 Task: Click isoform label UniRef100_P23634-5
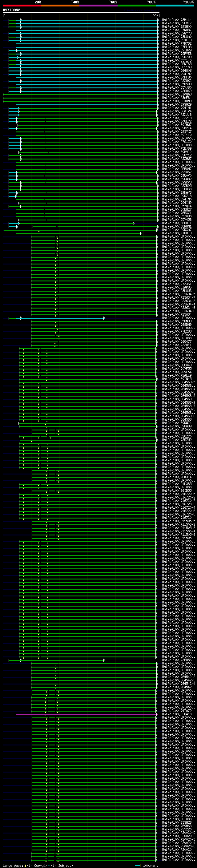(179, 294)
